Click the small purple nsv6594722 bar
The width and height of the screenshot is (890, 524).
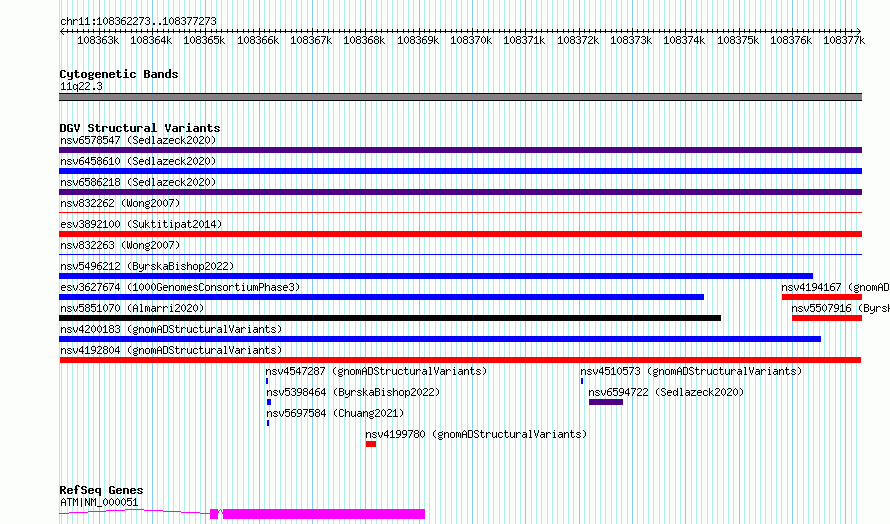606,402
